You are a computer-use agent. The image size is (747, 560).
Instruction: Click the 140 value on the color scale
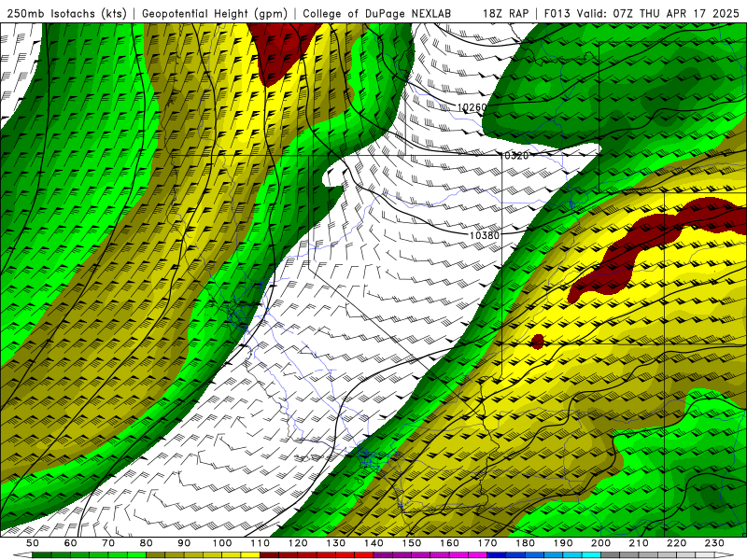(x=373, y=543)
